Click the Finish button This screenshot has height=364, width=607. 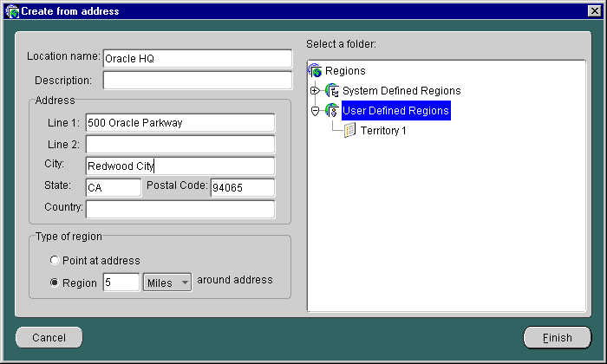pyautogui.click(x=557, y=338)
